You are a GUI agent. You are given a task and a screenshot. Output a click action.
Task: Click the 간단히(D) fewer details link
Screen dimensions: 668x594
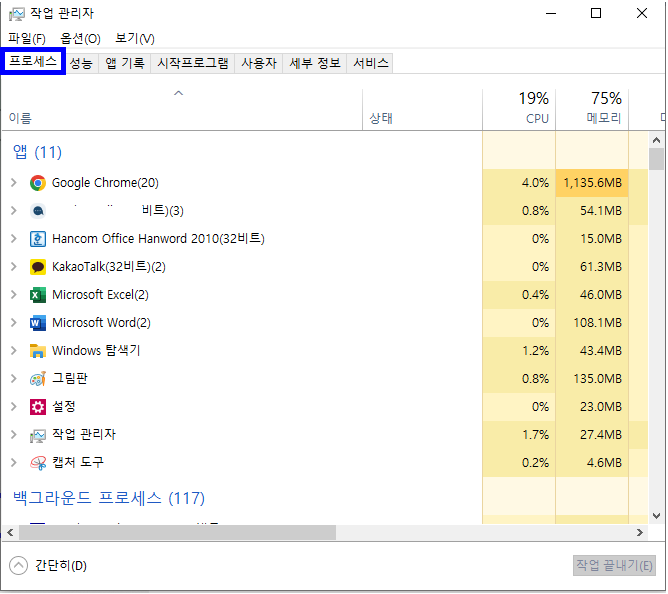[x=61, y=566]
